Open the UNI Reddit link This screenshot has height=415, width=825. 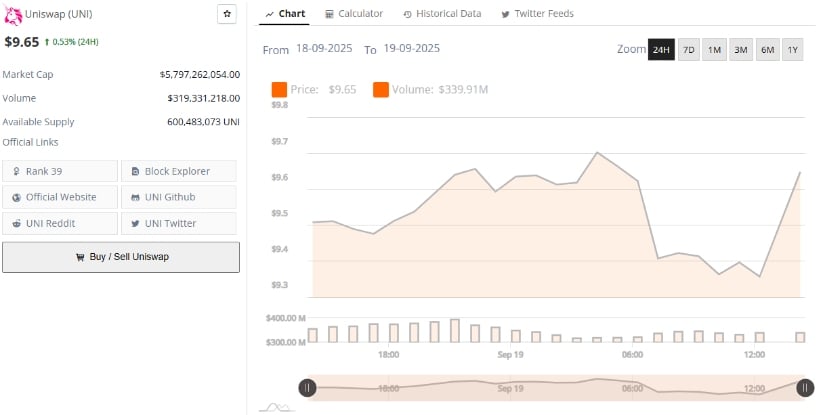[60, 224]
